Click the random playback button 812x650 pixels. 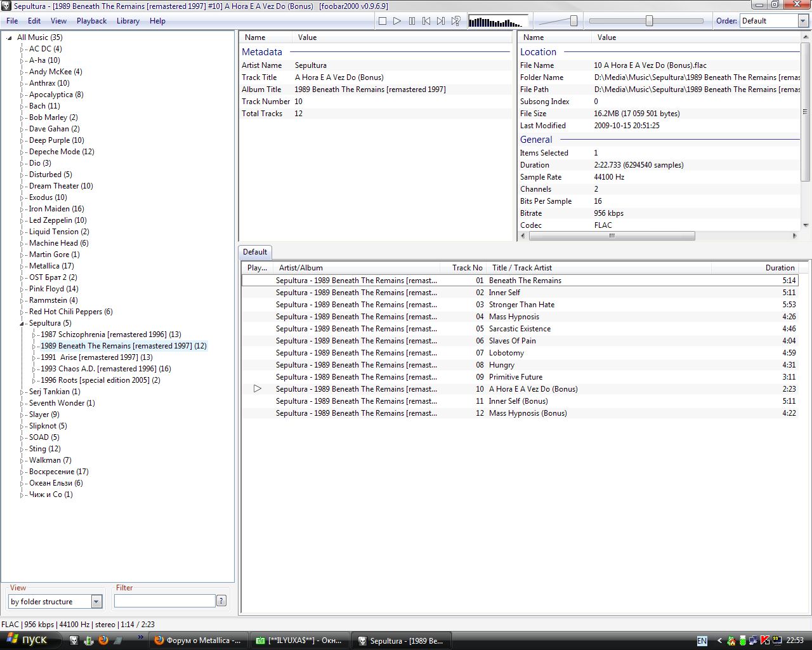[455, 21]
